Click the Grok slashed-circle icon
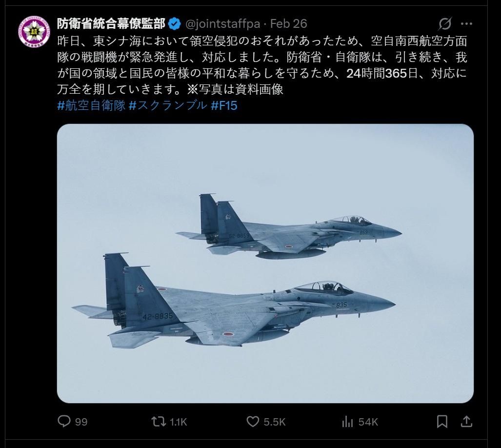 [445, 23]
